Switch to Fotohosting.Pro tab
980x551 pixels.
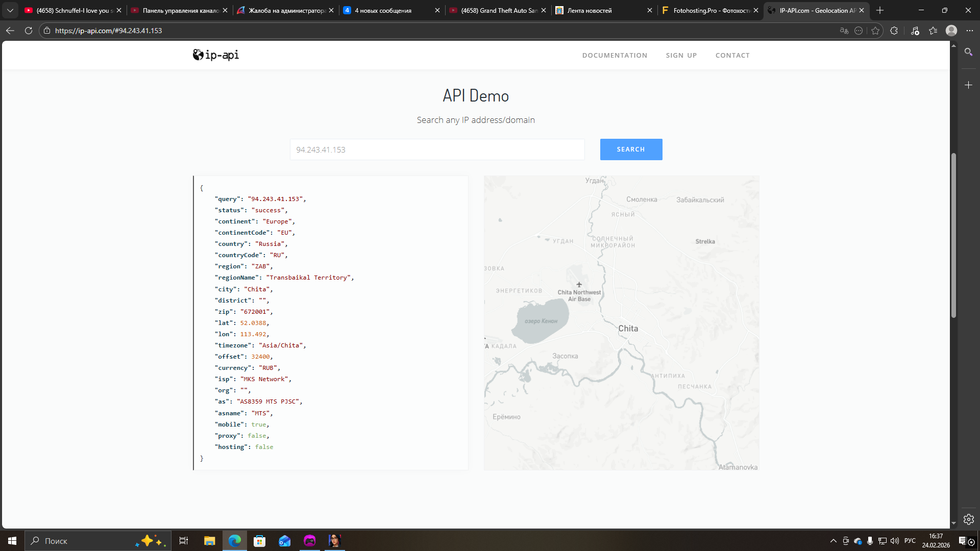[x=709, y=10]
